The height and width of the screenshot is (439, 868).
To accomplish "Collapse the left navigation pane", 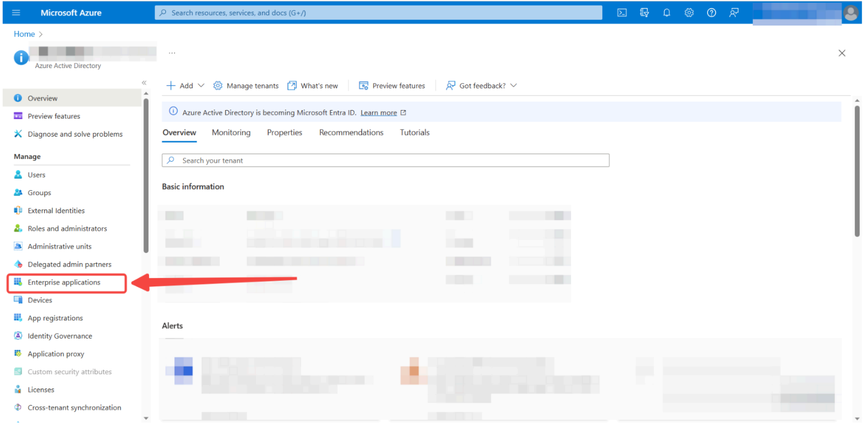I will pos(144,83).
